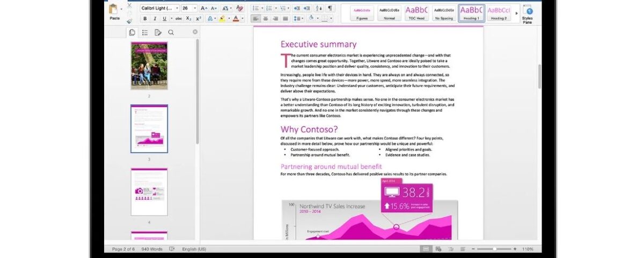Screen dimensions: 644x258
Task: Select Justify paragraph alignment
Action: 285,19
